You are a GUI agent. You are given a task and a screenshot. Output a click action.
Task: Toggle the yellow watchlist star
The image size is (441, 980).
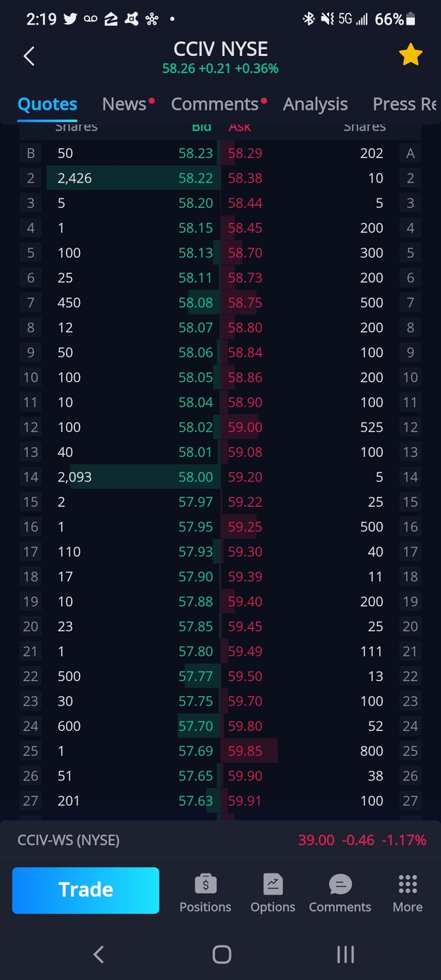pos(410,55)
